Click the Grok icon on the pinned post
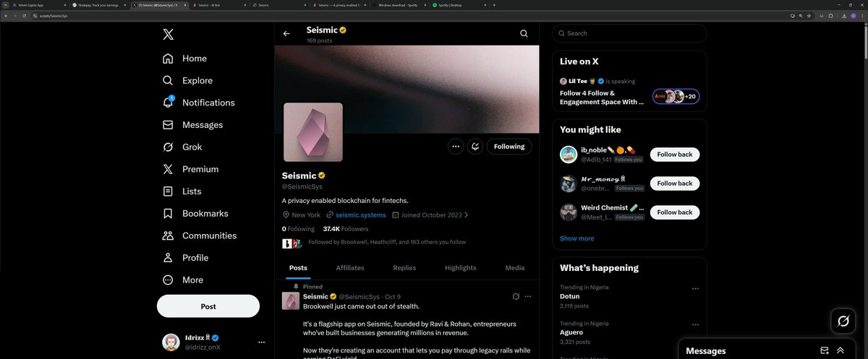 tap(516, 297)
